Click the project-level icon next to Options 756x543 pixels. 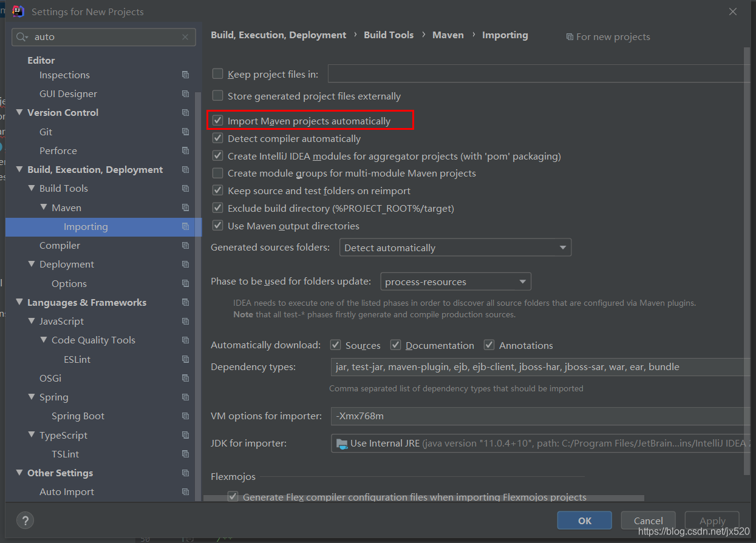[x=185, y=284]
